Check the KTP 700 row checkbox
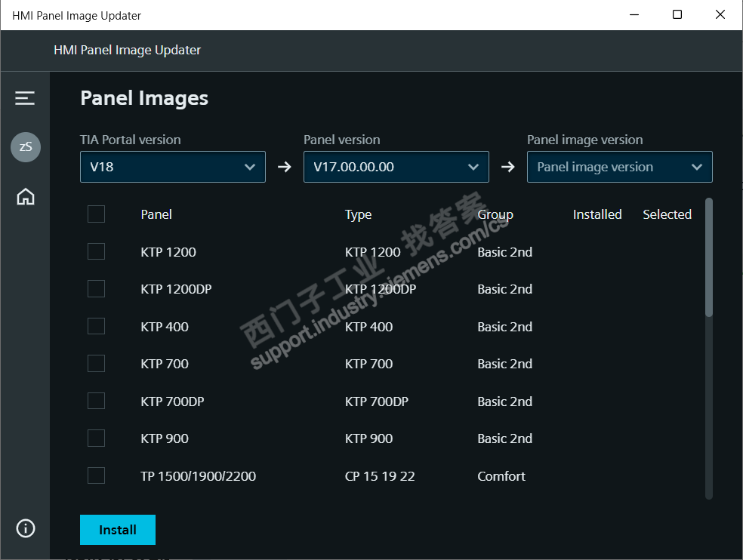 96,363
